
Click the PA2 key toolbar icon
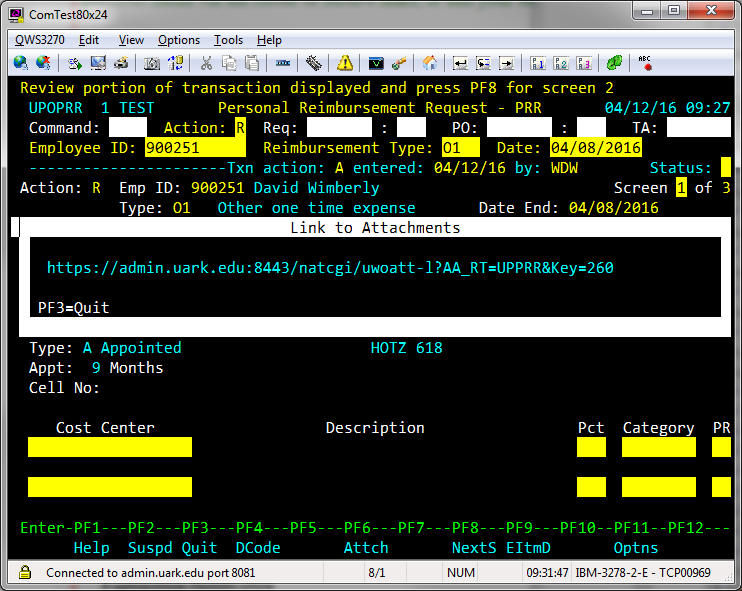click(561, 62)
